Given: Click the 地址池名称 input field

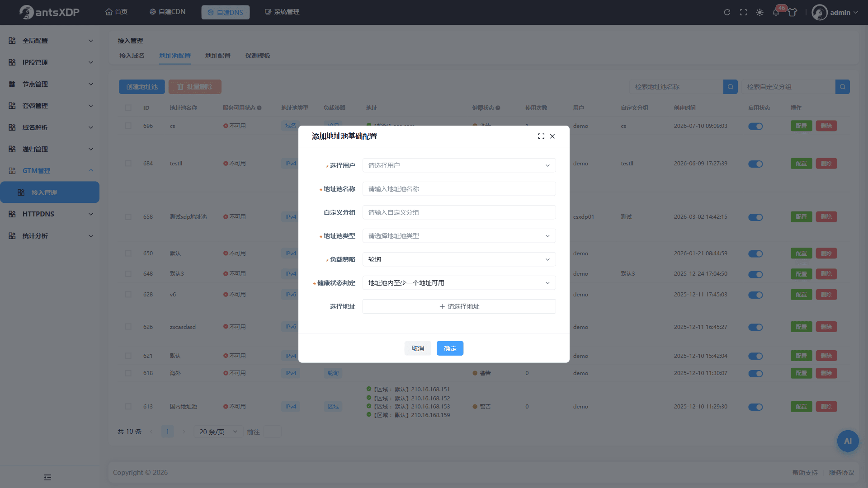Looking at the screenshot, I should [459, 189].
